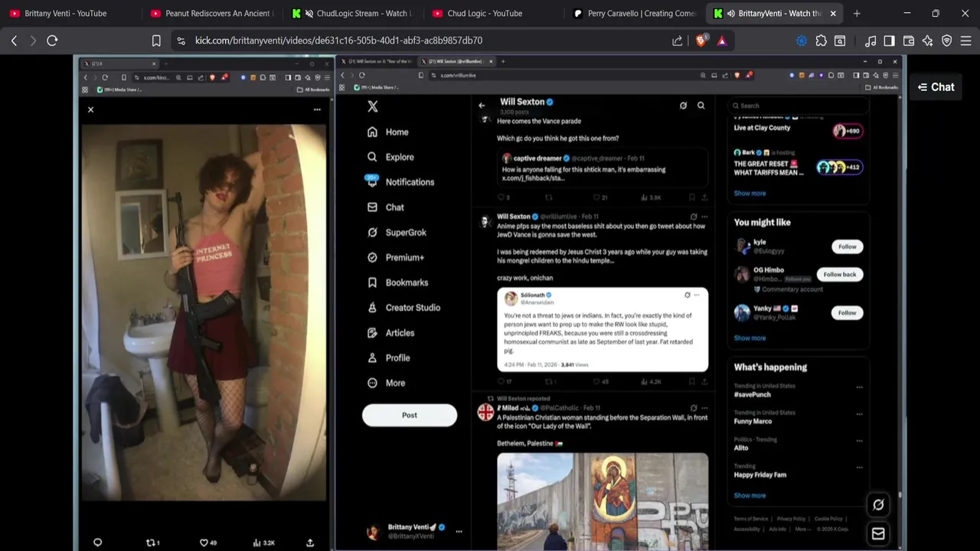Click the Grok icon in profile header
This screenshot has height=551, width=980.
tap(683, 106)
